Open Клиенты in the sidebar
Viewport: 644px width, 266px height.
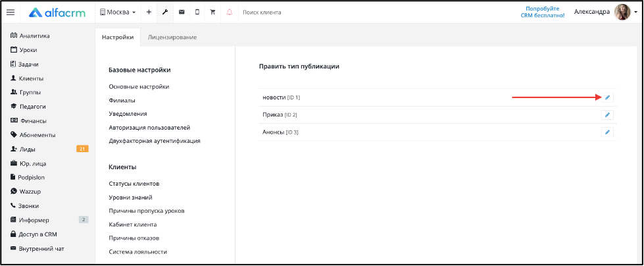point(27,78)
